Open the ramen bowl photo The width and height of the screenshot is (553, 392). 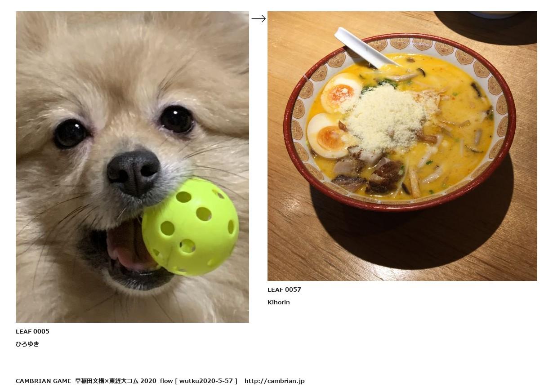coord(402,146)
